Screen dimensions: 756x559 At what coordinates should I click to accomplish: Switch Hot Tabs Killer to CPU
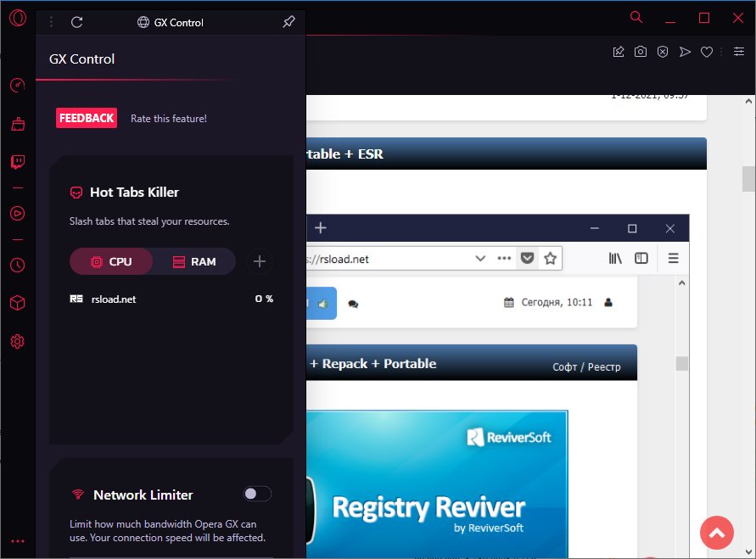point(111,261)
